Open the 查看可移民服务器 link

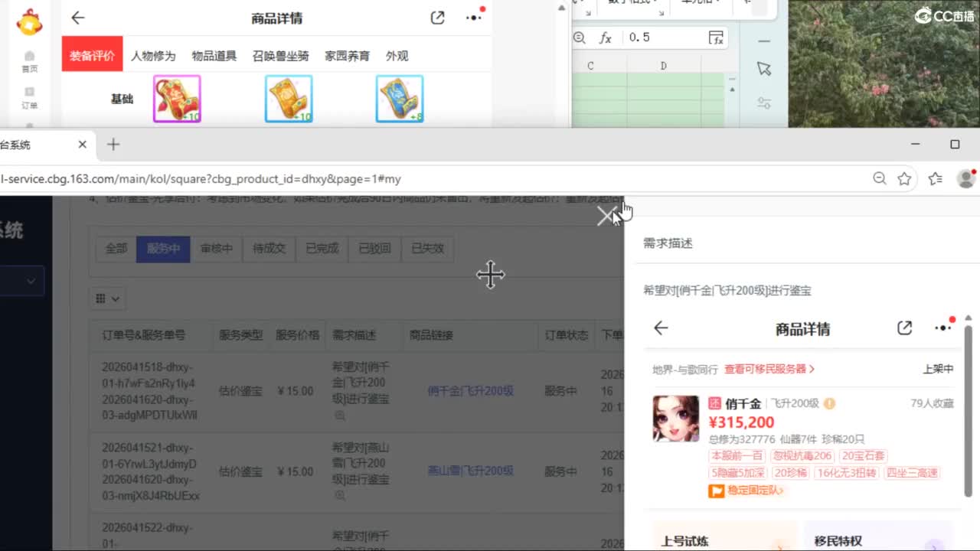coord(769,369)
